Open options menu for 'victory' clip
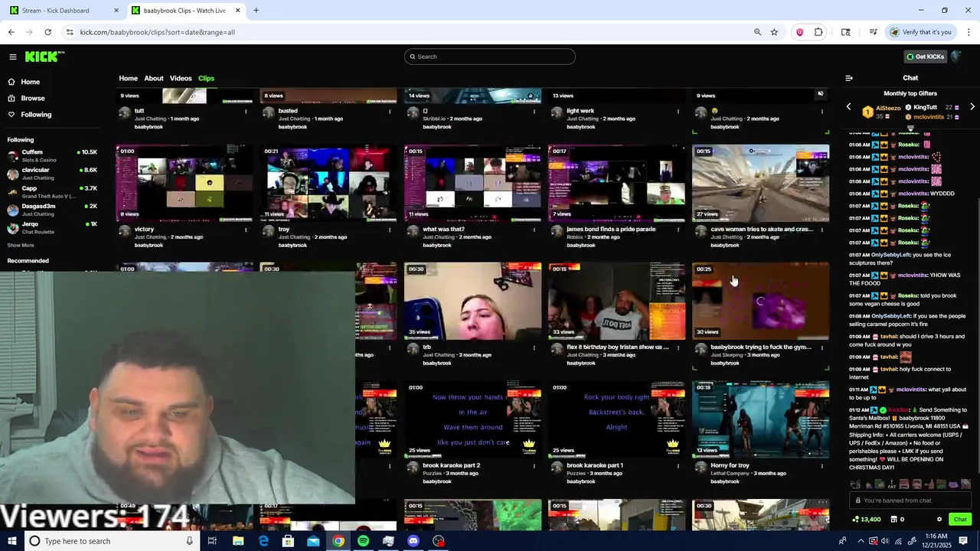 click(246, 230)
